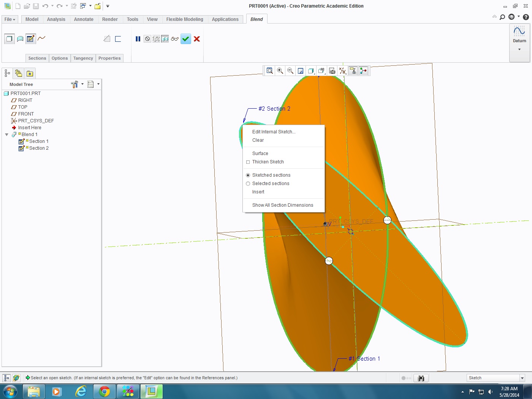The height and width of the screenshot is (399, 532).
Task: Open the Customize Quick Access Toolbar dropdown
Action: click(x=108, y=6)
